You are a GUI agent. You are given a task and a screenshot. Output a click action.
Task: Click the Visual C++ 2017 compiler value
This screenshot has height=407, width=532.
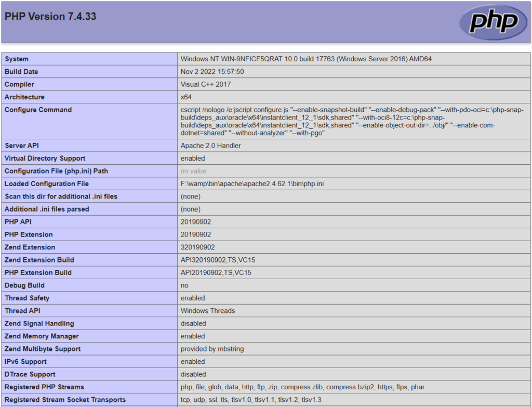pyautogui.click(x=206, y=84)
